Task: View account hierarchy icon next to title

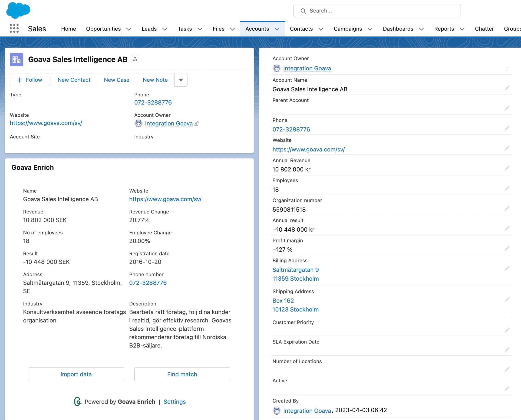Action: (x=135, y=59)
